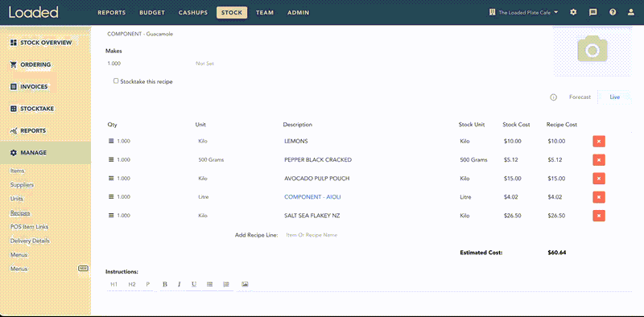Screen dimensions: 644x317
Task: Go to the TEAM top tab
Action: click(x=265, y=13)
